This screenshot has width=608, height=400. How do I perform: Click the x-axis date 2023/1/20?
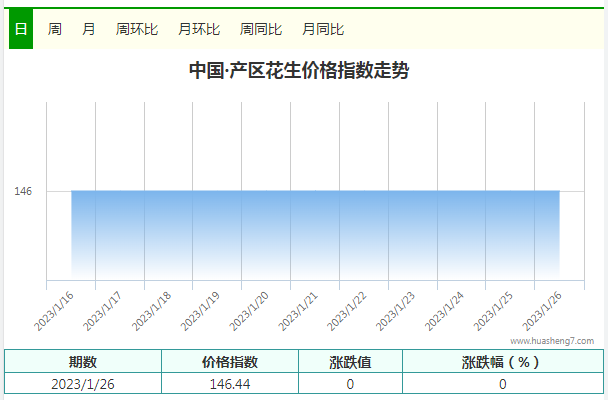[x=249, y=312]
